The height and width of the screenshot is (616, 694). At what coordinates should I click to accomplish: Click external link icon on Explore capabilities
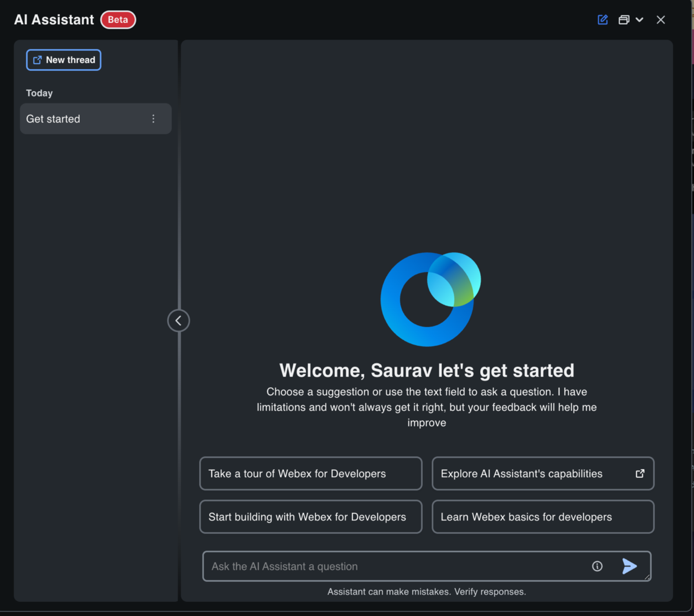click(640, 473)
